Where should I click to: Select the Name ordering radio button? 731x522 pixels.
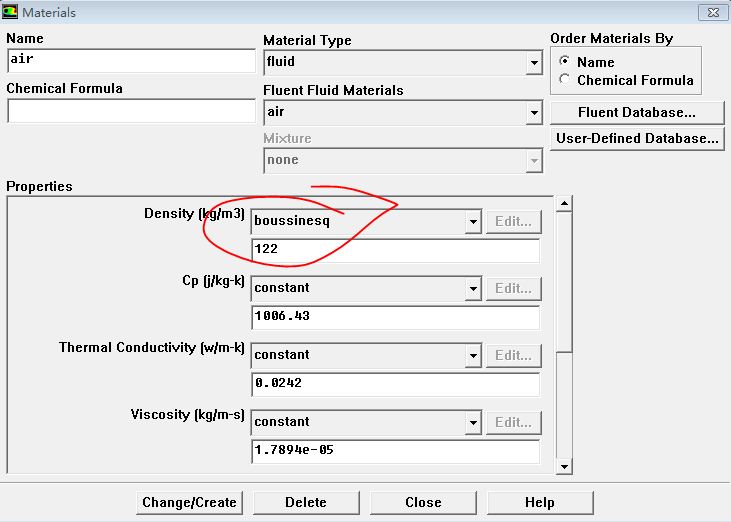tap(566, 62)
